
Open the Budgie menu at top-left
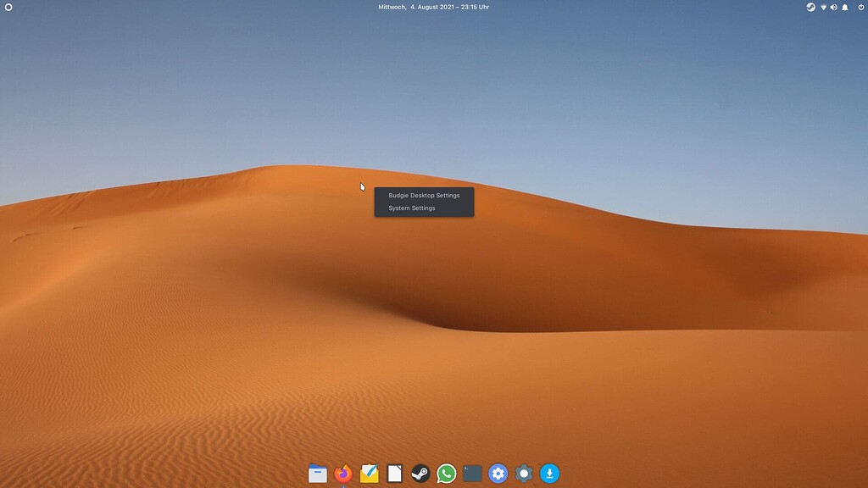pyautogui.click(x=9, y=7)
